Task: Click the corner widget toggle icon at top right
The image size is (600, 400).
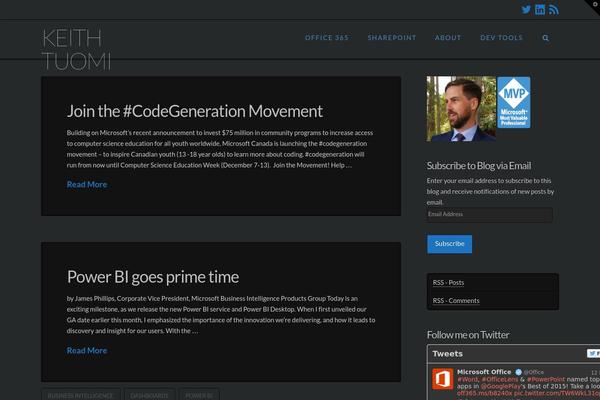Action: (x=594, y=5)
